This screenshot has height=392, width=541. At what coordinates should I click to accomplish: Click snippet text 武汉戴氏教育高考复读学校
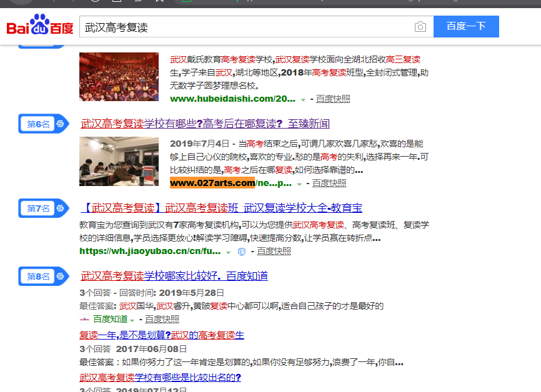[x=221, y=60]
